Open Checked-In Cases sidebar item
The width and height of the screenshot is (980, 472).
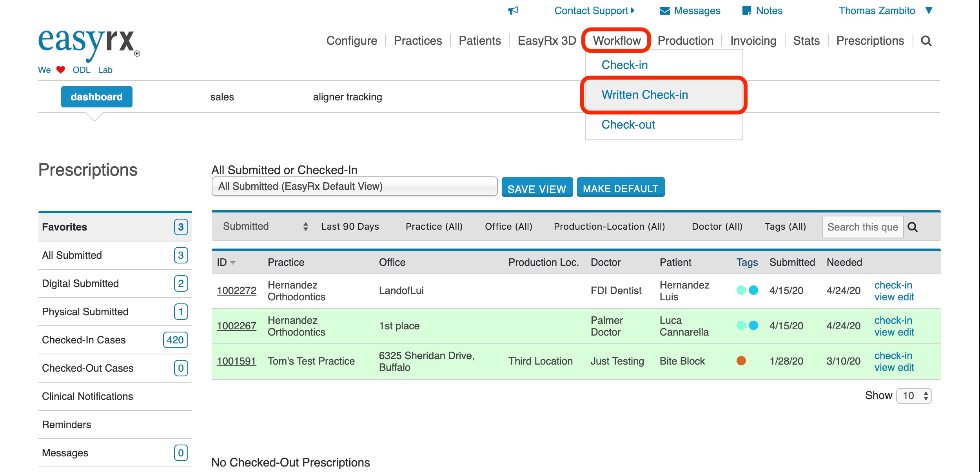pos(84,340)
